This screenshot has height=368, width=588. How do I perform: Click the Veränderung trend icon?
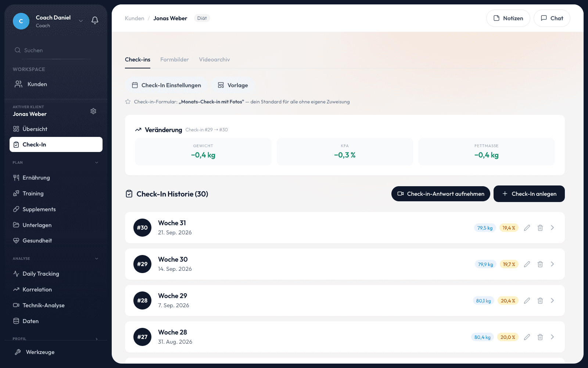click(x=138, y=130)
